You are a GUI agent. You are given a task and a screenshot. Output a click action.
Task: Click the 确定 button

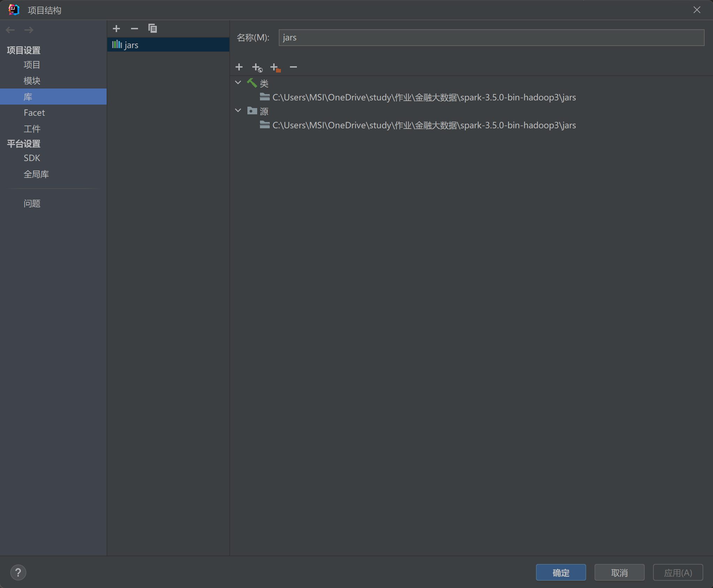[561, 572]
